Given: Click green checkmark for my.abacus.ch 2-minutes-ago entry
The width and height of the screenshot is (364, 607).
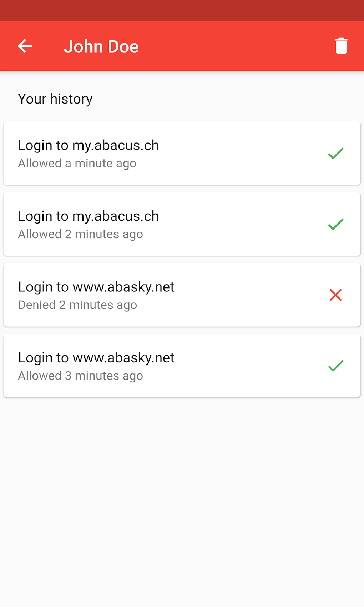Looking at the screenshot, I should (x=335, y=224).
